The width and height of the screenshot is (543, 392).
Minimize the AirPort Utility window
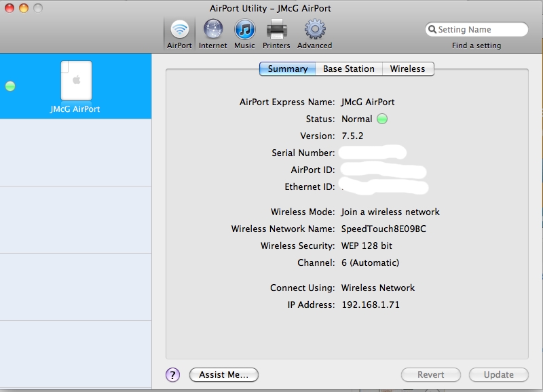24,8
